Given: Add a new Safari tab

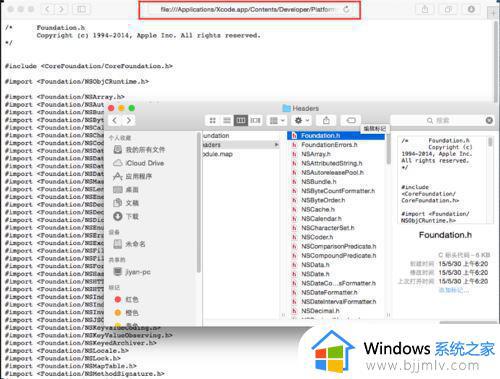Looking at the screenshot, I should (x=493, y=13).
